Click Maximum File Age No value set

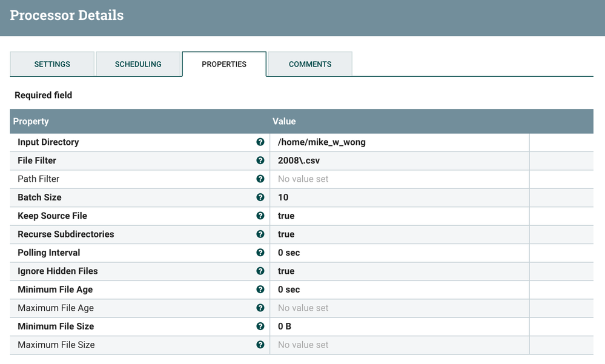[x=399, y=308]
